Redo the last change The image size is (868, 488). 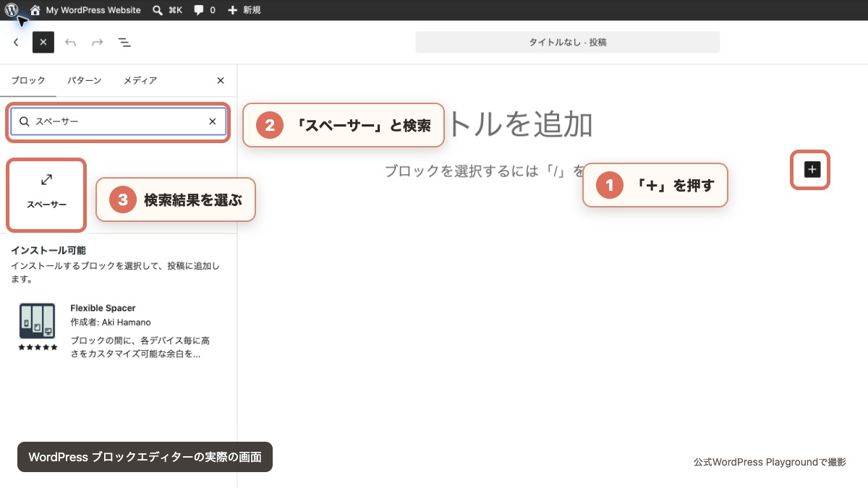tap(97, 43)
